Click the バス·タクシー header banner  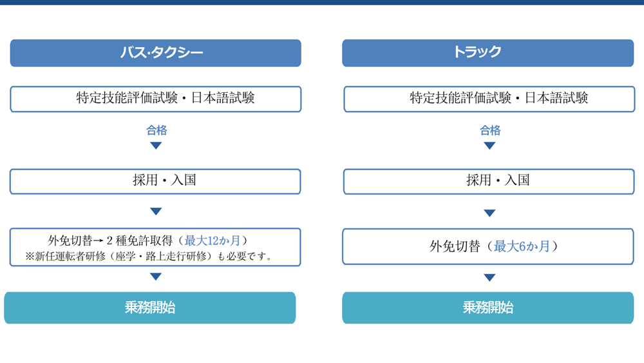pyautogui.click(x=156, y=53)
